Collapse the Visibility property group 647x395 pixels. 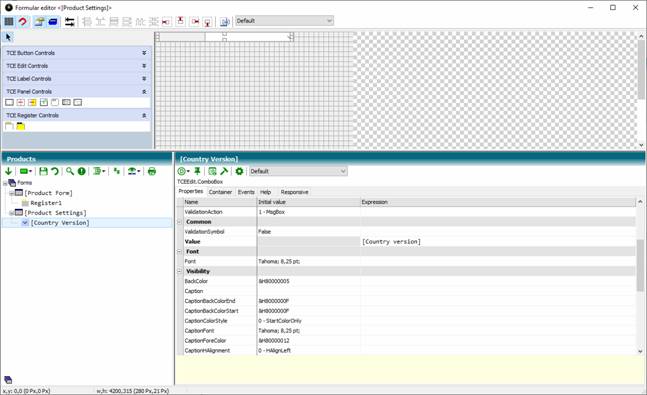[x=179, y=271]
